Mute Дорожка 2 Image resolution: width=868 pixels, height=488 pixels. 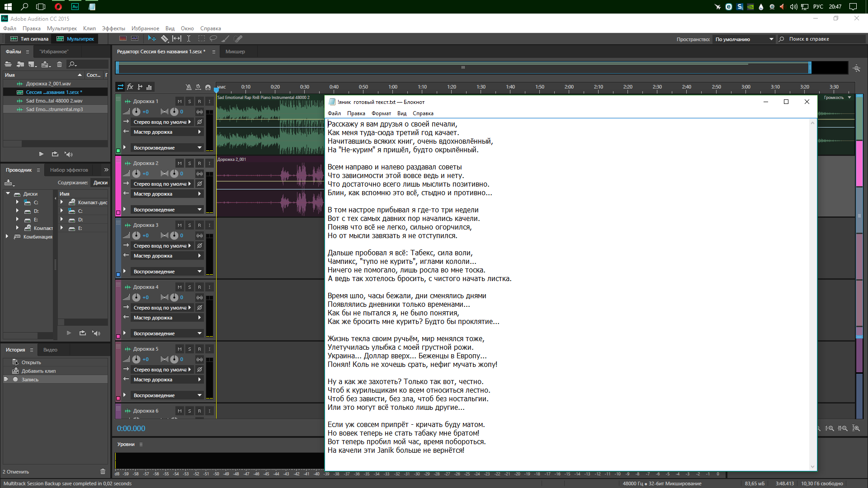click(179, 163)
